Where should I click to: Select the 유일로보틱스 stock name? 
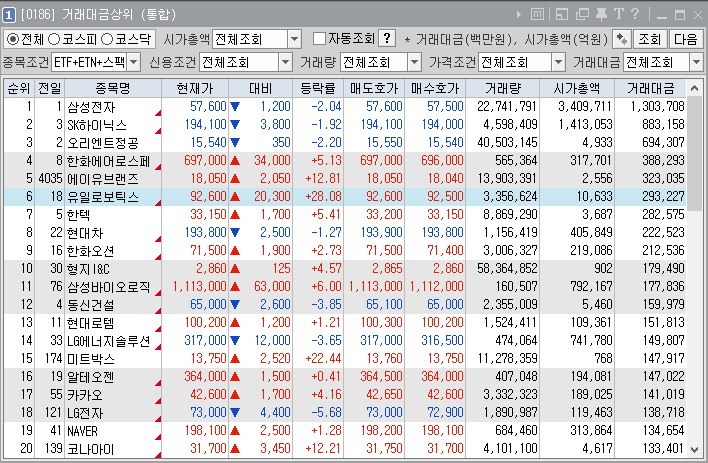(102, 197)
